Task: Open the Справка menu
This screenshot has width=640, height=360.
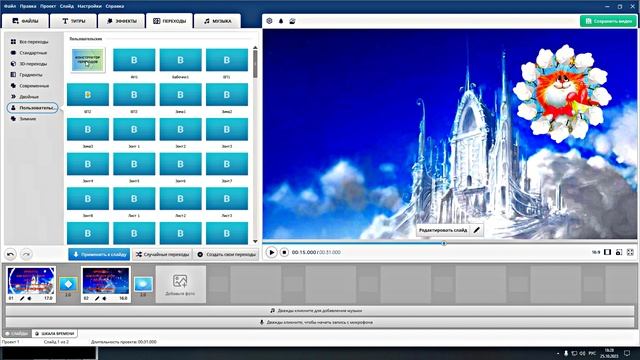Action: click(x=115, y=6)
